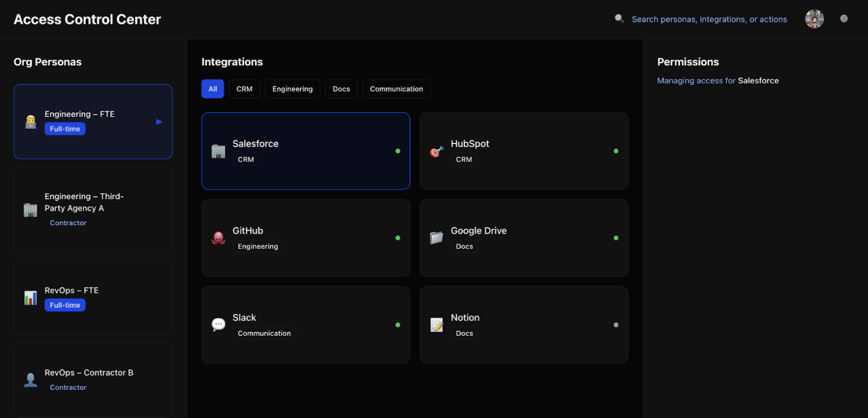Image resolution: width=868 pixels, height=418 pixels.
Task: Filter integrations by Communication
Action: [396, 89]
